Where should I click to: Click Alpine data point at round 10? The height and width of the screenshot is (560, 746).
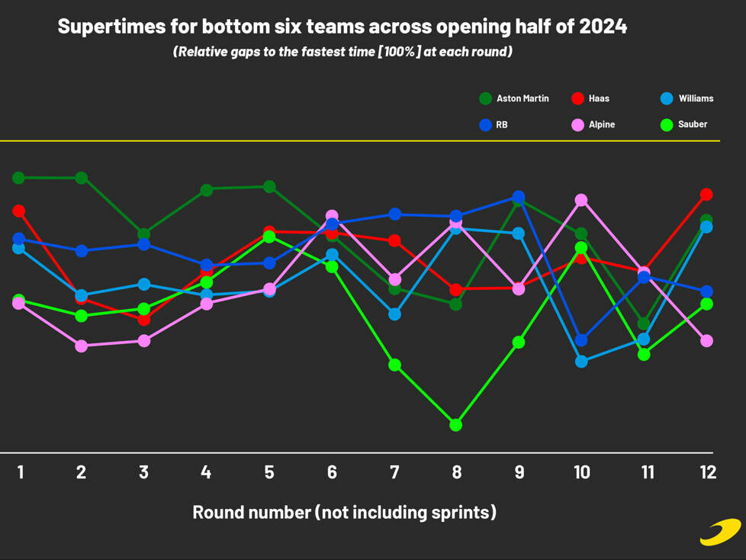pos(581,200)
